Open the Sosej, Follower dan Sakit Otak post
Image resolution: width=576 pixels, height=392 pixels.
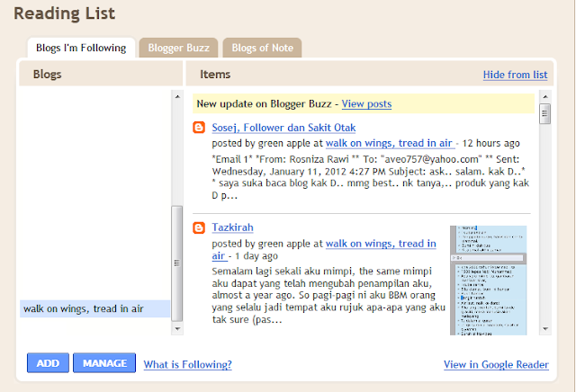tap(283, 128)
